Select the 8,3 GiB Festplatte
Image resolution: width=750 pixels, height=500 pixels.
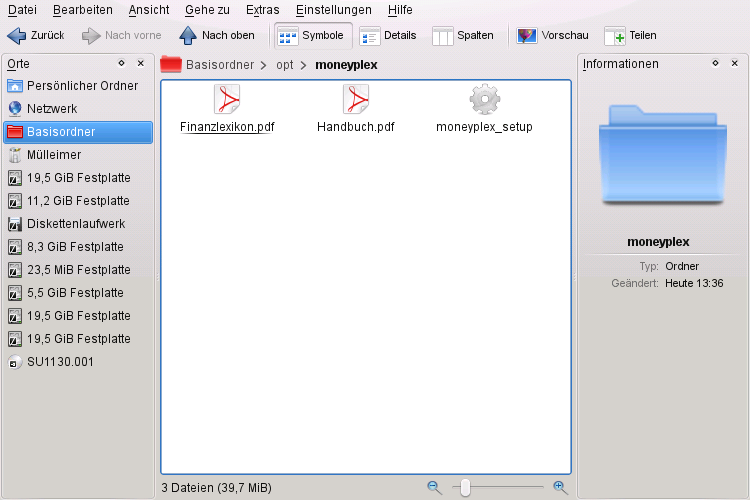tap(78, 246)
